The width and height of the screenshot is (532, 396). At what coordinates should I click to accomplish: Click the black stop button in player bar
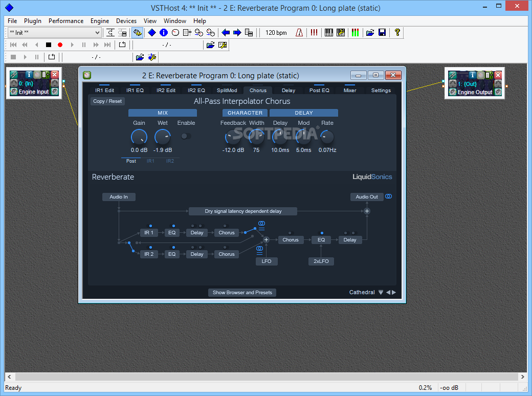point(49,45)
